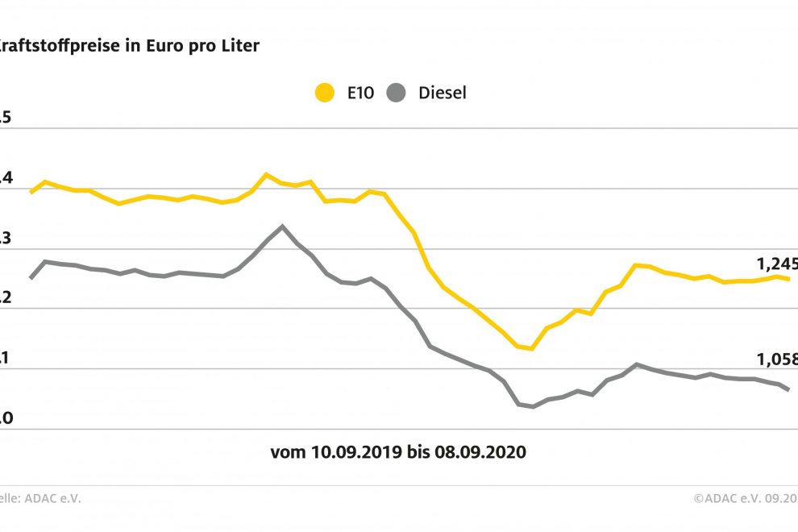This screenshot has height=532, width=798.
Task: Click the highest peak of the E10 line
Action: 266,174
